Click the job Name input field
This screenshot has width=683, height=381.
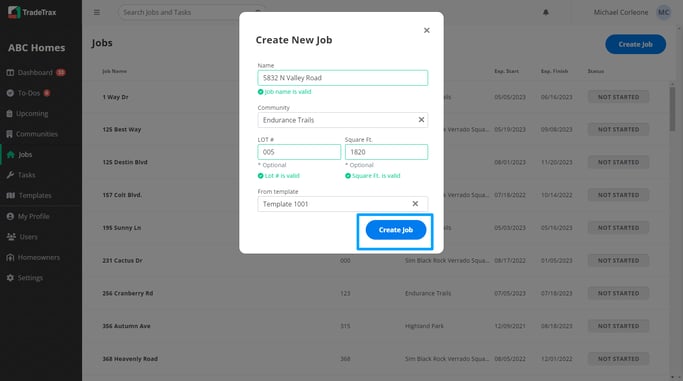click(x=342, y=78)
